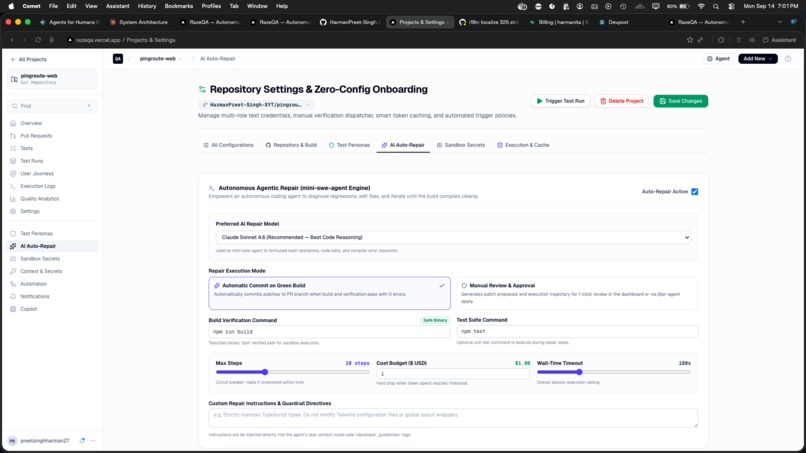Go back to All Projects

click(x=29, y=60)
